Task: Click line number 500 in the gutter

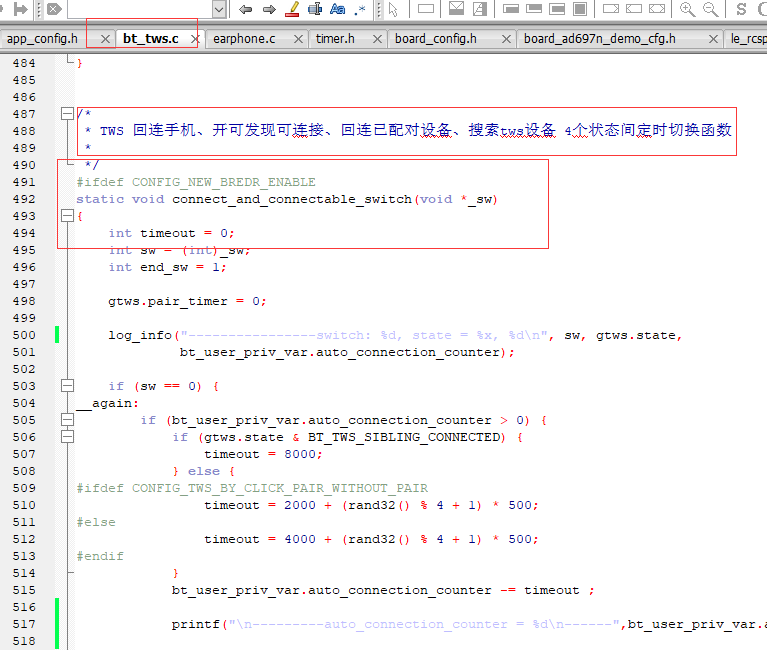Action: pyautogui.click(x=24, y=335)
